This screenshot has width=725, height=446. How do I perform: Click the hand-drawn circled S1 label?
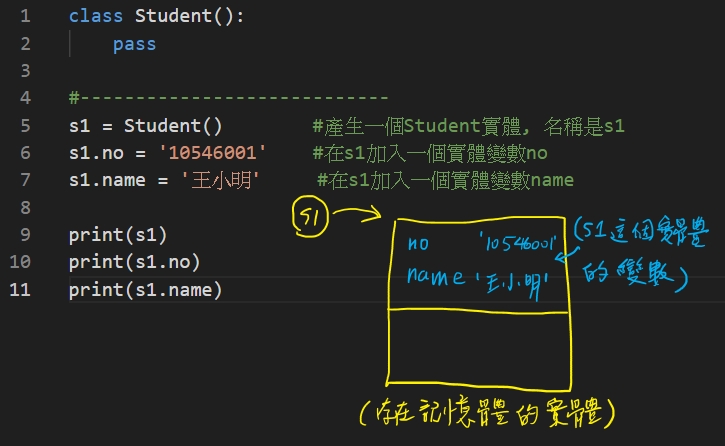pos(311,219)
